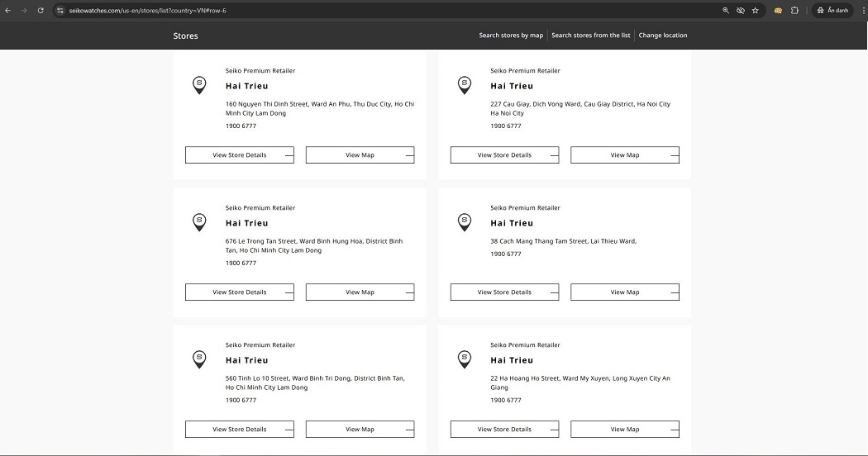View Store Details for 560 Tinh Lo 10 store

point(240,430)
